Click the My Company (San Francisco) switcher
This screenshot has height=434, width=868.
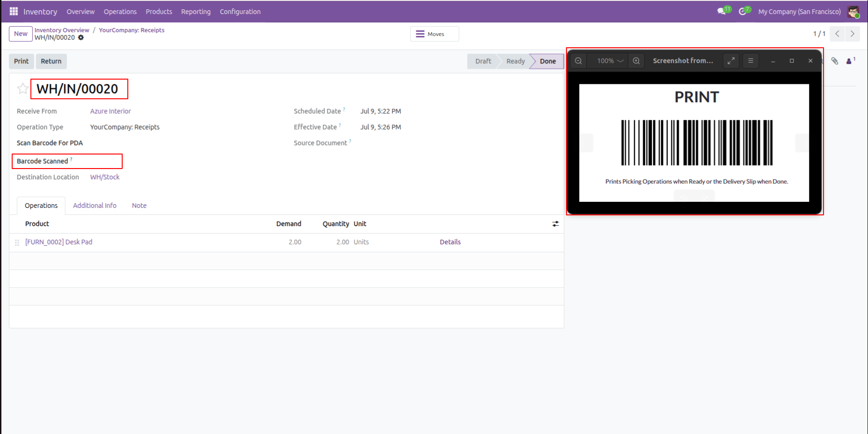[799, 12]
